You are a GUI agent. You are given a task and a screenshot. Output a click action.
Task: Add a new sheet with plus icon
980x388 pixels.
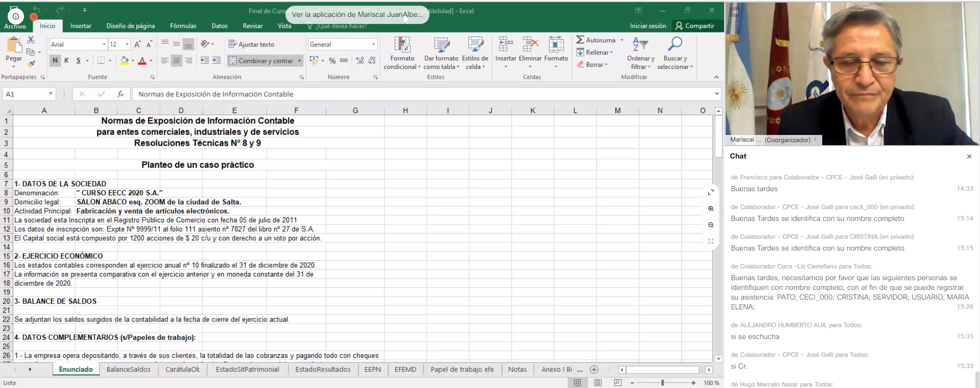click(x=594, y=369)
